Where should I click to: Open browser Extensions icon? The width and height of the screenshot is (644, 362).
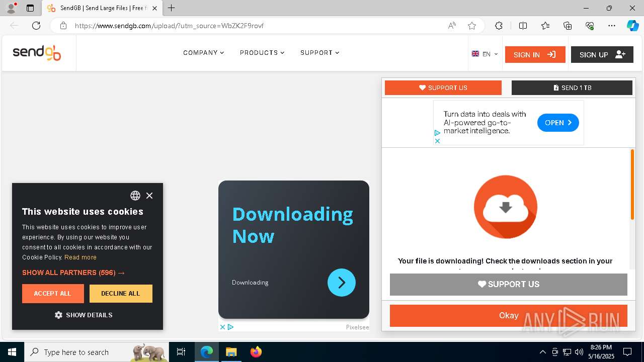pyautogui.click(x=499, y=26)
